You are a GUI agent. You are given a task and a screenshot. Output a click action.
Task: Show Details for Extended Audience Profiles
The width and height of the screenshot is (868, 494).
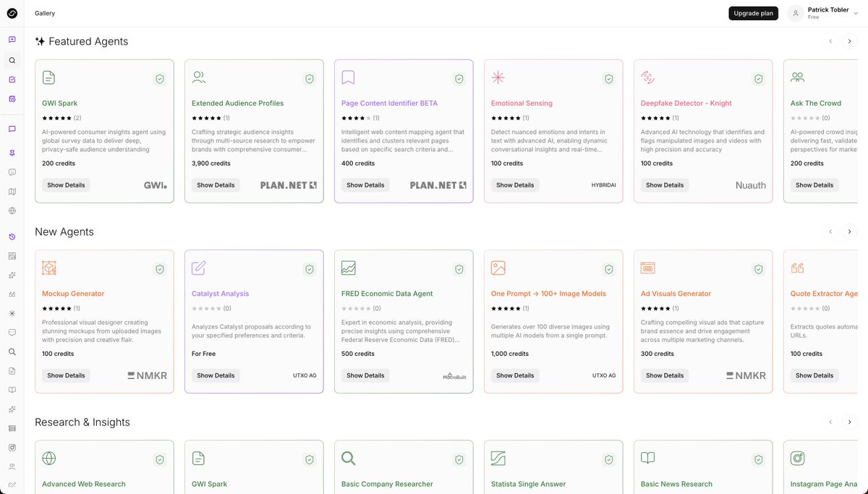point(216,185)
